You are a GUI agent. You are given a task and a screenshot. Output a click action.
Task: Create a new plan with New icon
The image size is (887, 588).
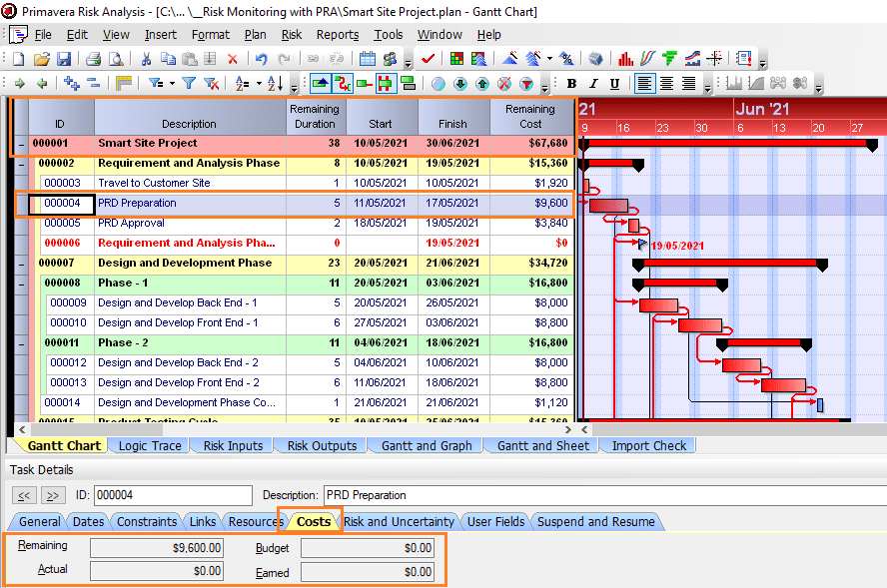(19, 59)
